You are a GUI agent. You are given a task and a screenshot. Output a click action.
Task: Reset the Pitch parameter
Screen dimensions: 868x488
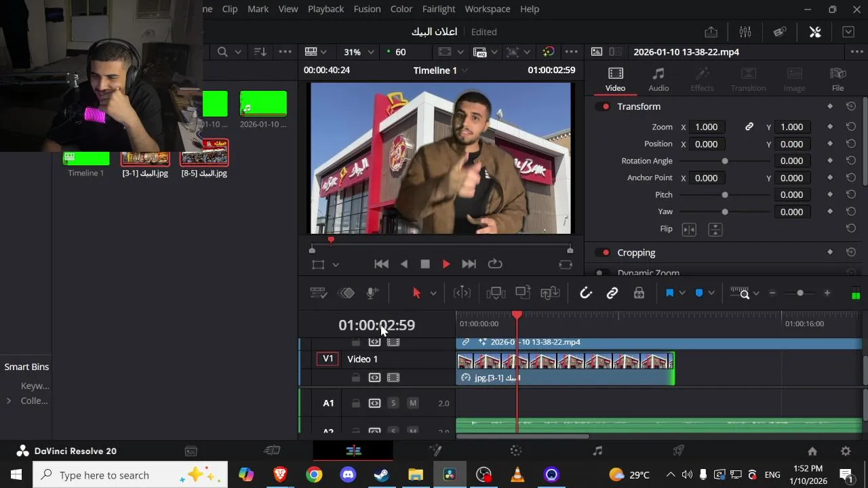point(851,195)
